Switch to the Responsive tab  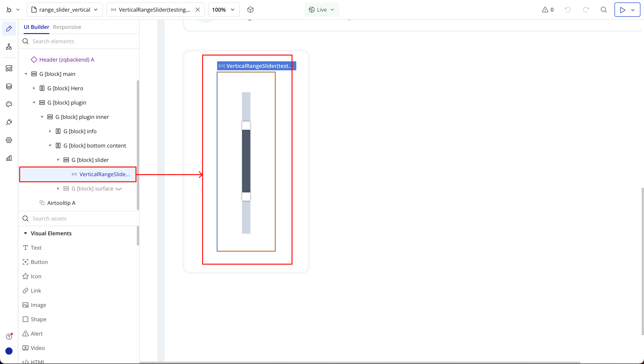(x=67, y=27)
